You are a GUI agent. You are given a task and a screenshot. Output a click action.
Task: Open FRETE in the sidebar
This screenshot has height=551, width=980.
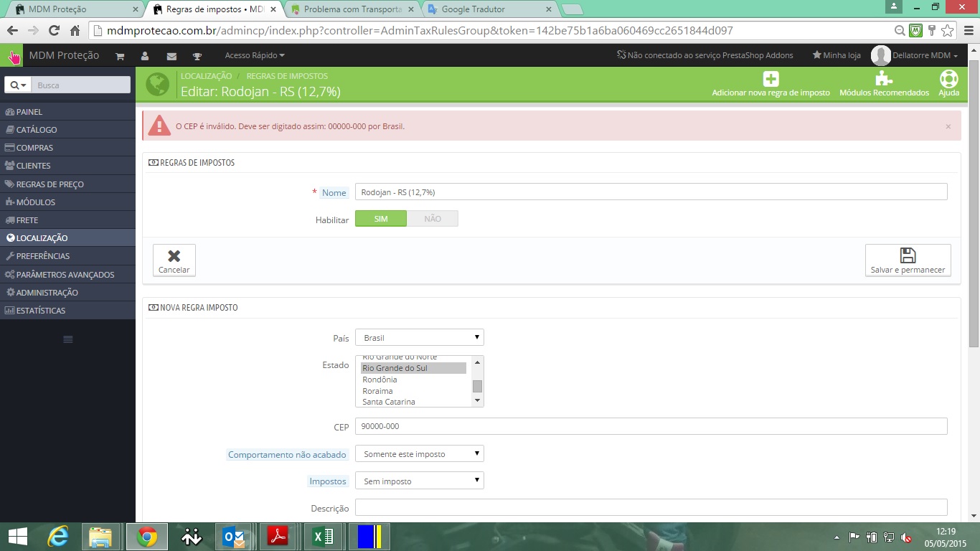click(67, 220)
